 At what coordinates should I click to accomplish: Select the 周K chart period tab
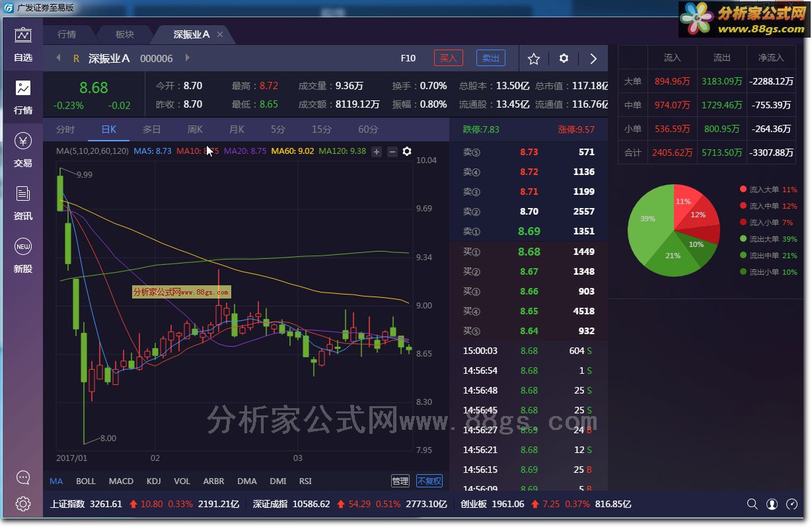[x=195, y=129]
